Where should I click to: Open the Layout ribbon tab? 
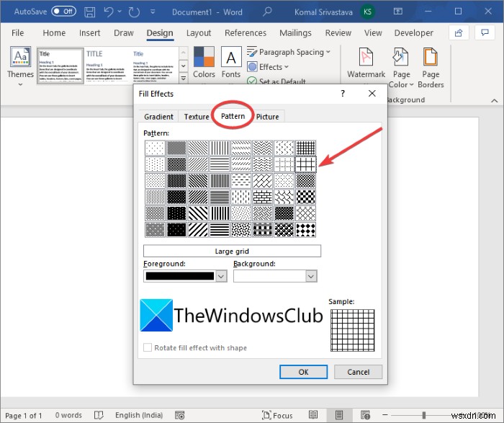(x=199, y=33)
